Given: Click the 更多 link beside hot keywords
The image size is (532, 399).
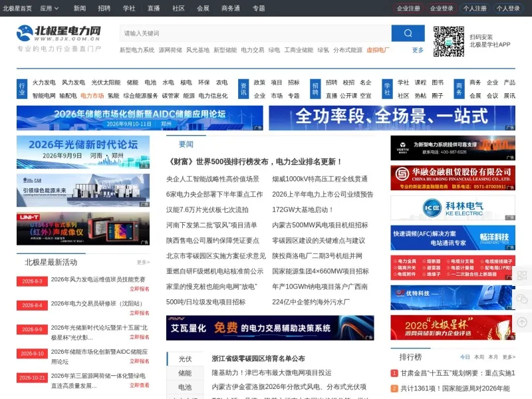Looking at the screenshot, I should [x=418, y=50].
